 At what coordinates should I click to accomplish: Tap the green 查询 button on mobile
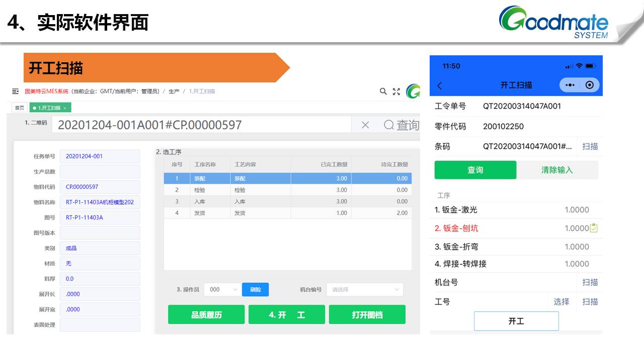point(475,170)
